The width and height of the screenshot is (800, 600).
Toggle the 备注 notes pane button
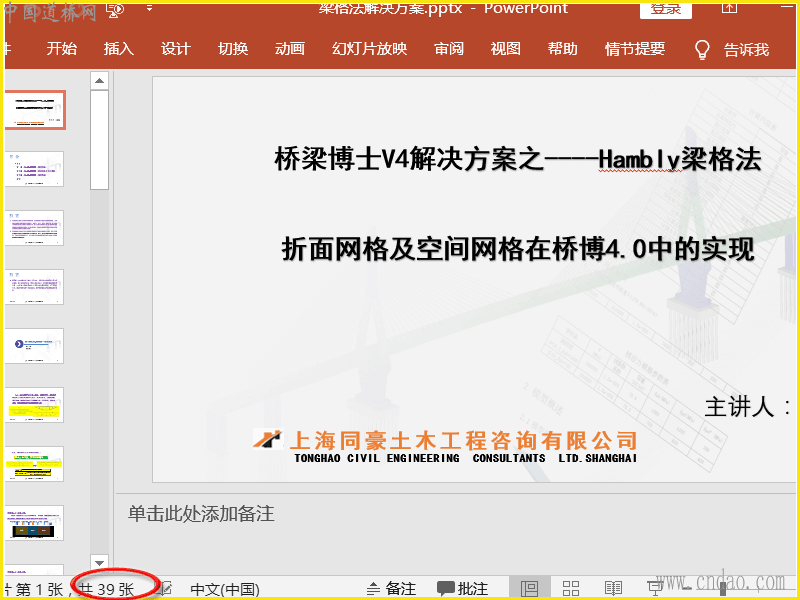tap(392, 589)
